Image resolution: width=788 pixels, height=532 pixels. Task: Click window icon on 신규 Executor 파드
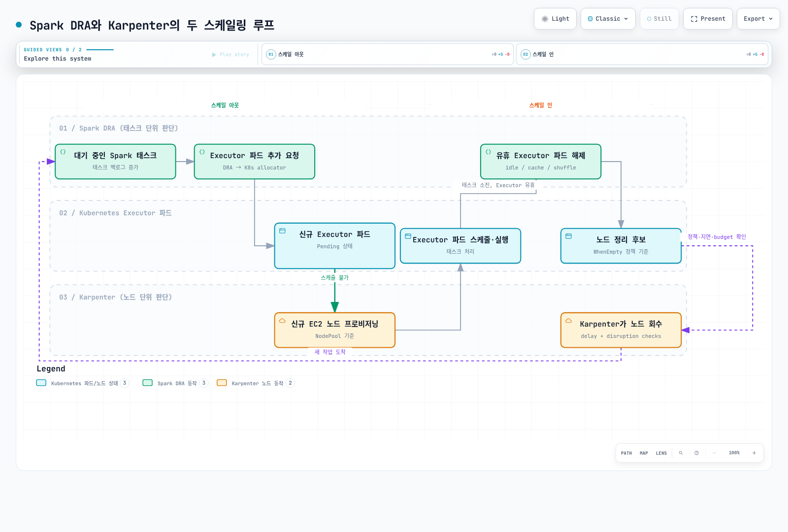coord(282,231)
